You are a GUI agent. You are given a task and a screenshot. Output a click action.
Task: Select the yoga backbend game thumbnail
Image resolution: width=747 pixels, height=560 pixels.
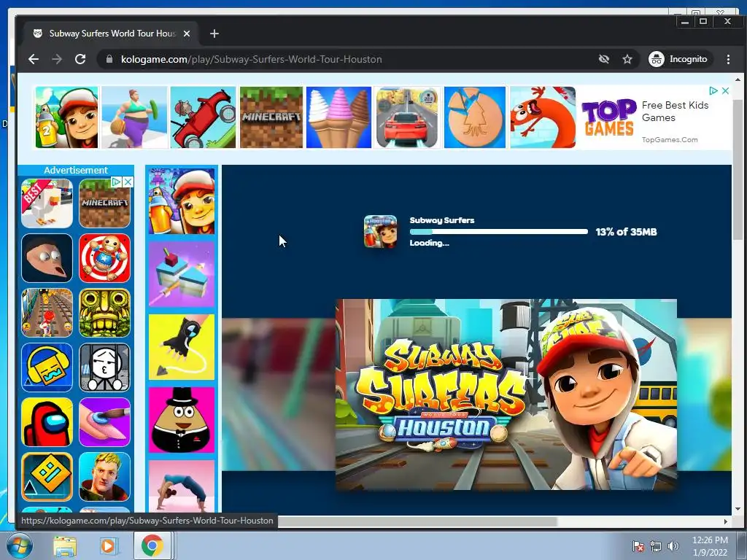tap(182, 486)
